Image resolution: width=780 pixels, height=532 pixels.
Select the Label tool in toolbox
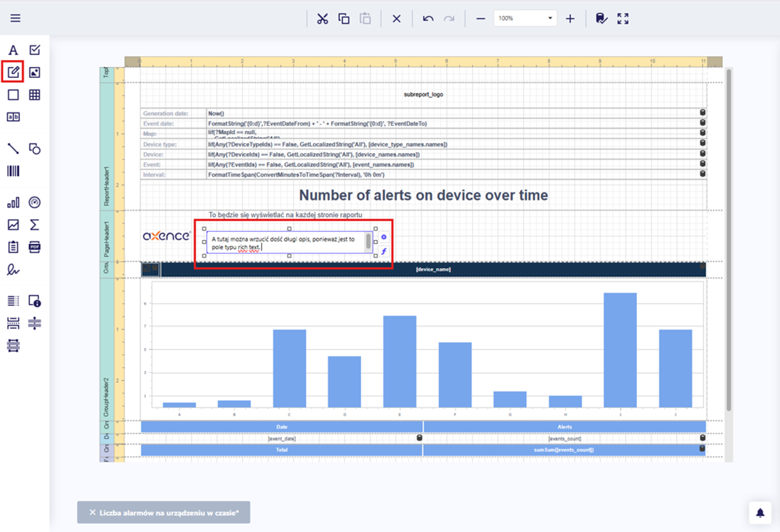tap(13, 50)
